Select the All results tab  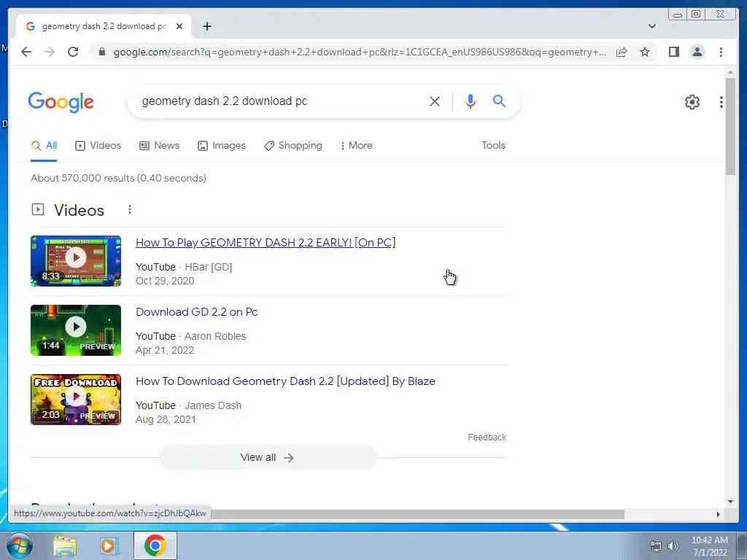click(44, 146)
